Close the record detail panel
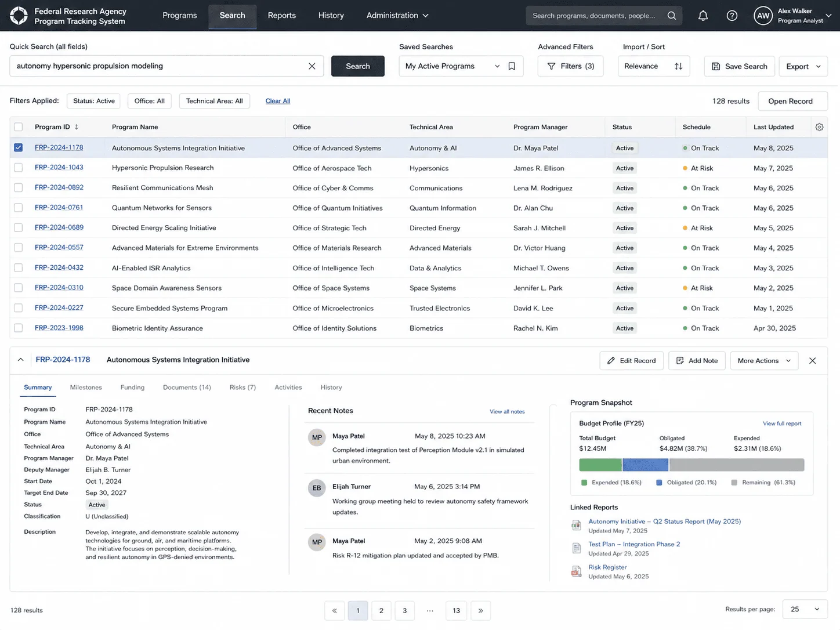Image resolution: width=840 pixels, height=630 pixels. pyautogui.click(x=813, y=361)
